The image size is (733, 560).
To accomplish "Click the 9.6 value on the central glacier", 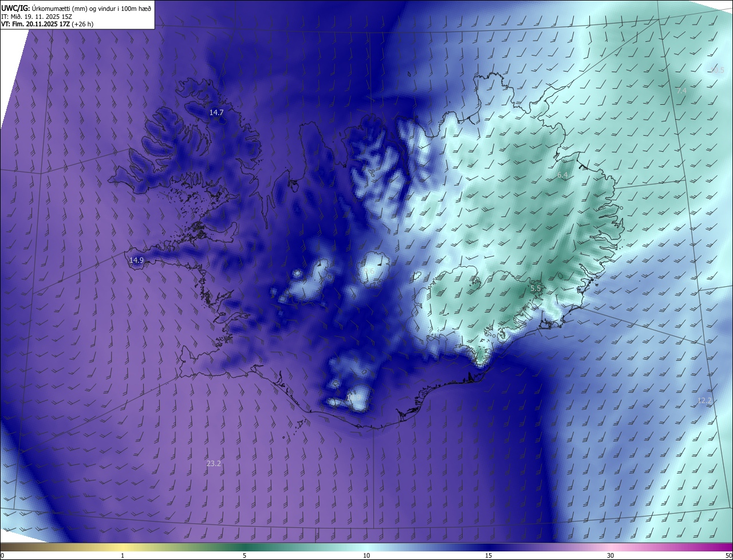I will 369,271.
